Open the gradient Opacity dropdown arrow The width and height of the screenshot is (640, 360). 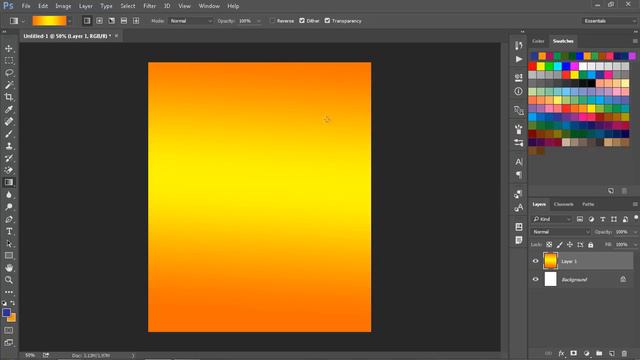point(258,21)
